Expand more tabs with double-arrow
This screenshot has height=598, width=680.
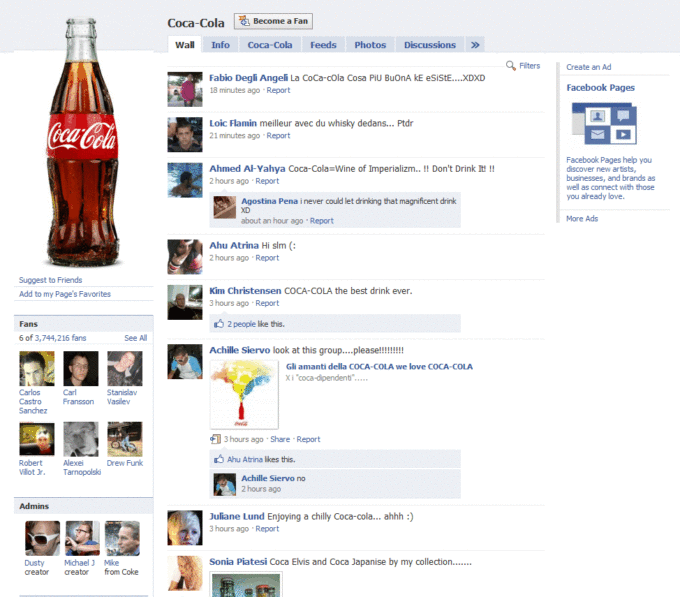pos(475,45)
